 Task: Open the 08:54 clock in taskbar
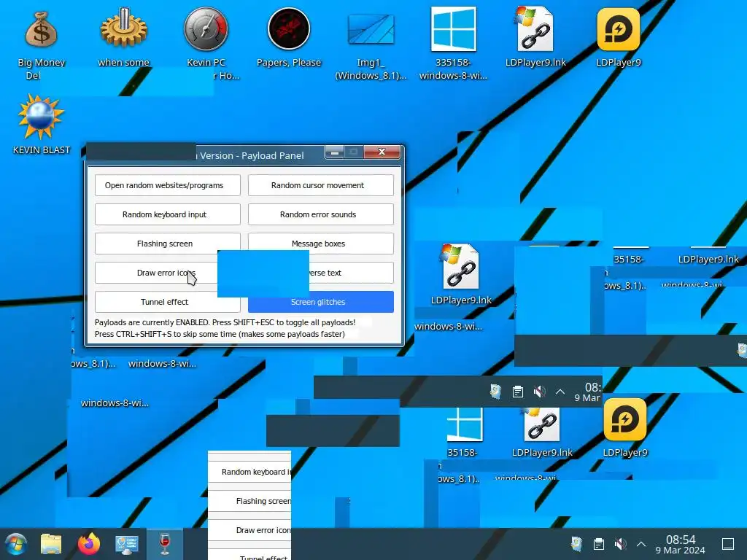tap(681, 544)
